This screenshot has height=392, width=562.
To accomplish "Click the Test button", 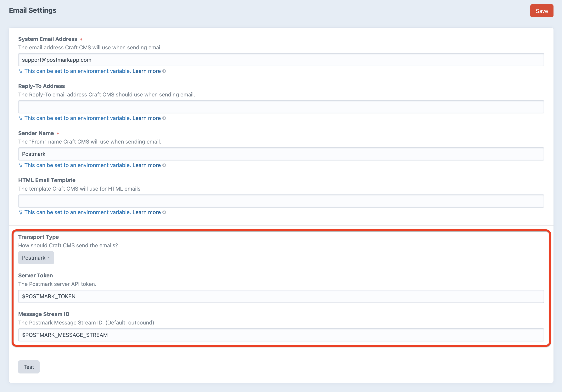I will pyautogui.click(x=29, y=367).
